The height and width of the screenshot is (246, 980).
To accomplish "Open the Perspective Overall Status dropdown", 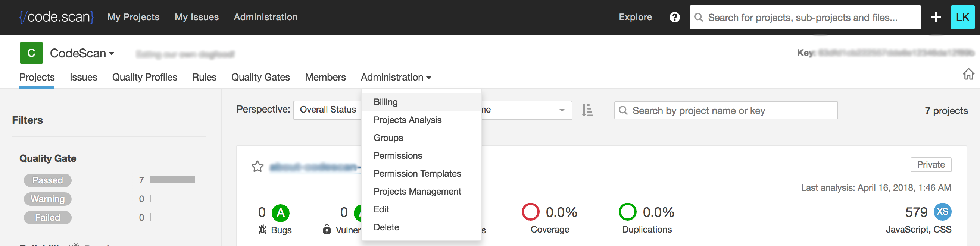I will (x=328, y=110).
